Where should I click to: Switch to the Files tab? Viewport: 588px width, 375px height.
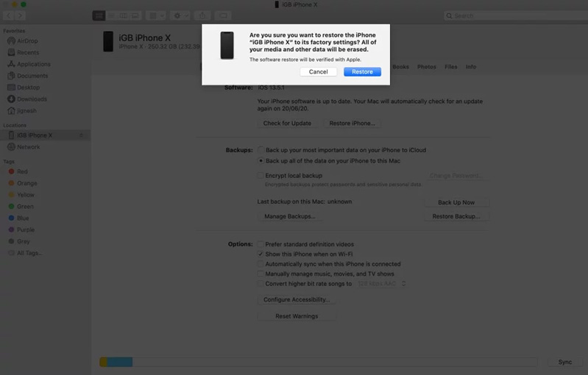[x=450, y=67]
